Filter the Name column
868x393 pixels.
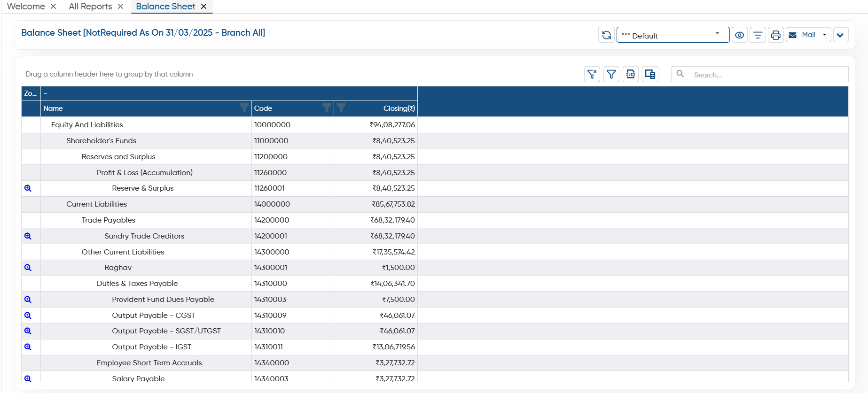point(244,108)
